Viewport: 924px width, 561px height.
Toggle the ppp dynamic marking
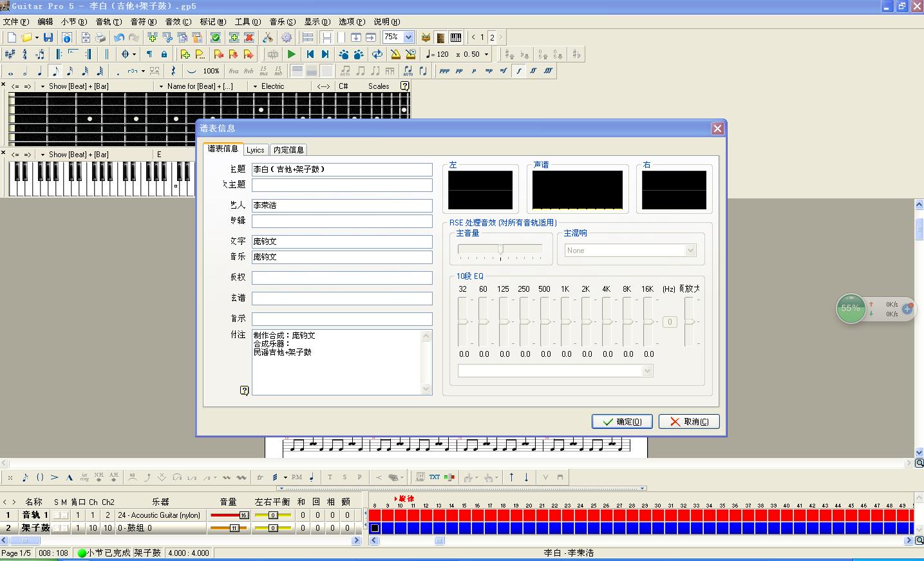click(x=444, y=71)
